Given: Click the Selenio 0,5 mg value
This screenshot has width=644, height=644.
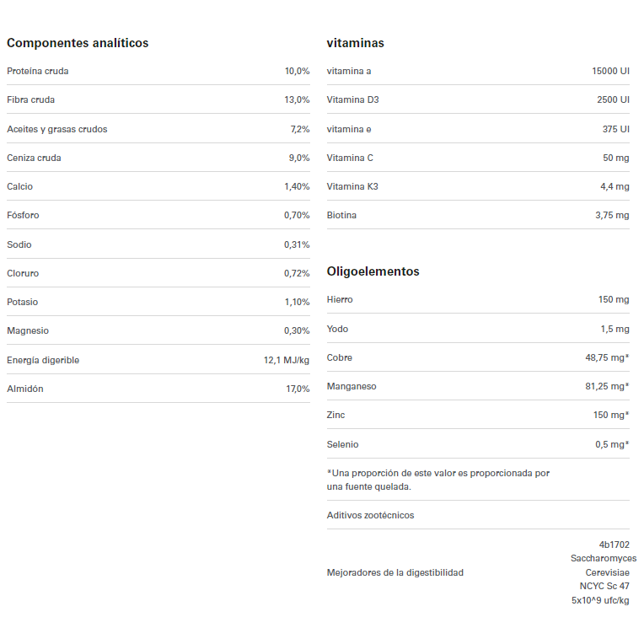Looking at the screenshot, I should (x=612, y=444).
